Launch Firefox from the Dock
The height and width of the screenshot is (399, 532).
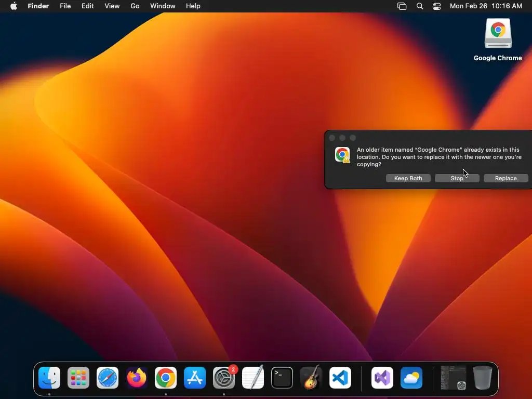coord(137,378)
